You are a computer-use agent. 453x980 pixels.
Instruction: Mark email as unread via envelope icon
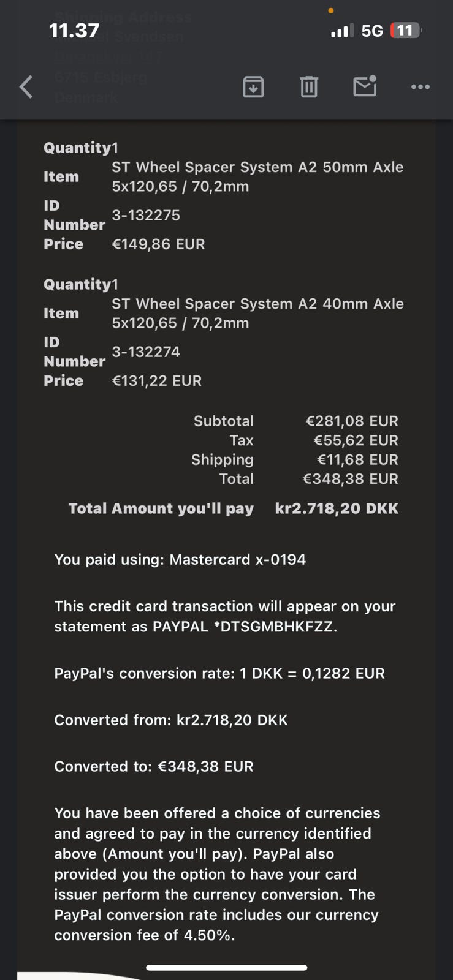tap(365, 86)
